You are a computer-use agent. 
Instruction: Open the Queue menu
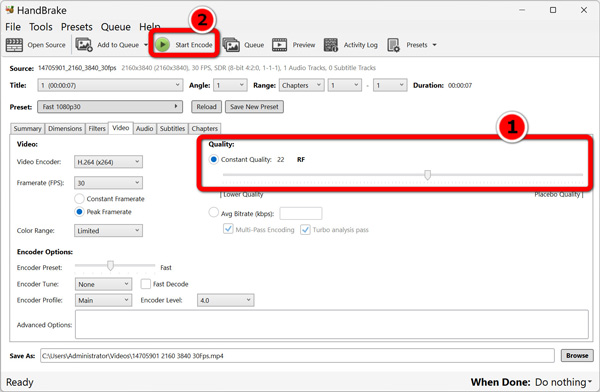tap(116, 27)
